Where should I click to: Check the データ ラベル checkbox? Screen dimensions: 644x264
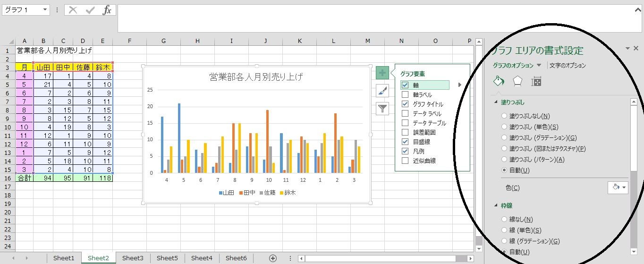point(405,114)
